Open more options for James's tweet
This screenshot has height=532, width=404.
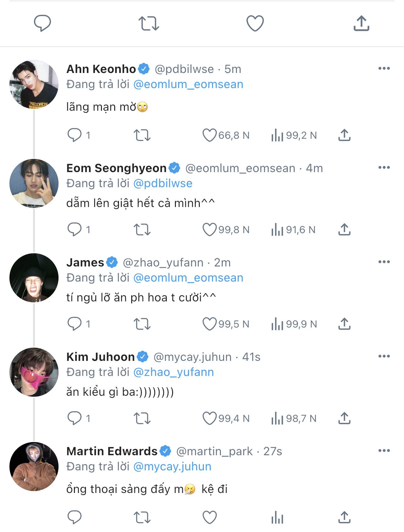(x=384, y=262)
